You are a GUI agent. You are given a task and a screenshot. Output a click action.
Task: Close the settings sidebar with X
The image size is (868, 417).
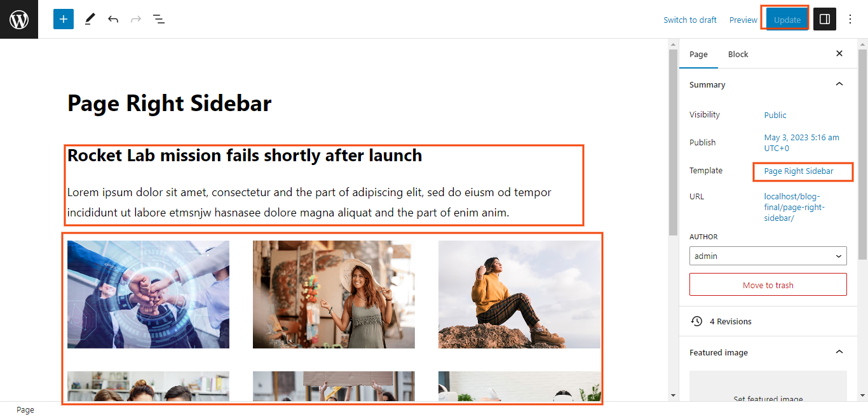tap(839, 54)
